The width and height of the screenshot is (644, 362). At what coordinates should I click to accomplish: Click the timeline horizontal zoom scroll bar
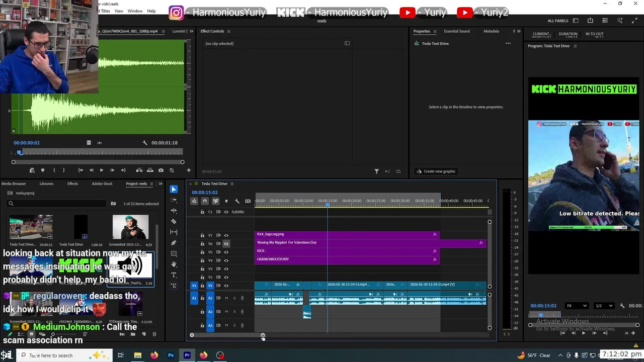point(227,335)
